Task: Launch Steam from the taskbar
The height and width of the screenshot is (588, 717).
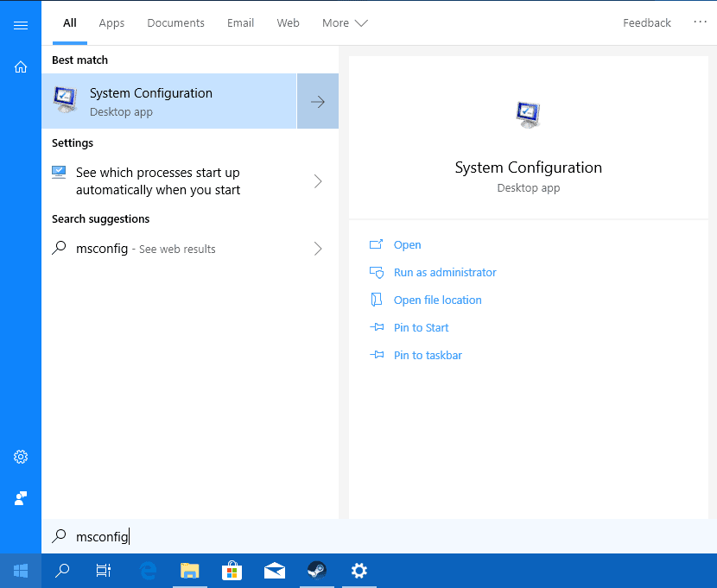Action: point(317,571)
